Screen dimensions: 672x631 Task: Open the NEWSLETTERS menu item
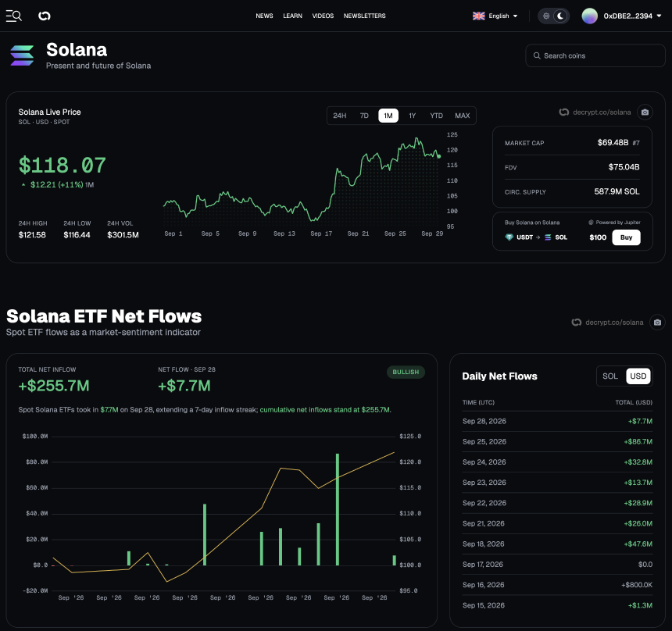point(364,16)
